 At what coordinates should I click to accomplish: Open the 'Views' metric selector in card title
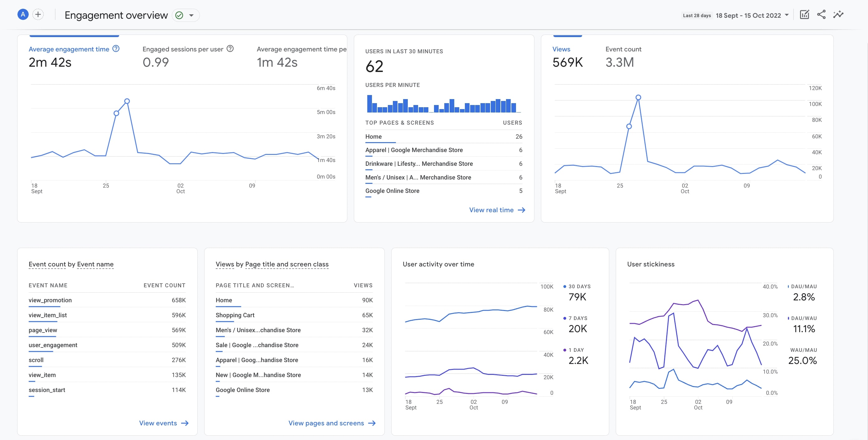pyautogui.click(x=225, y=264)
